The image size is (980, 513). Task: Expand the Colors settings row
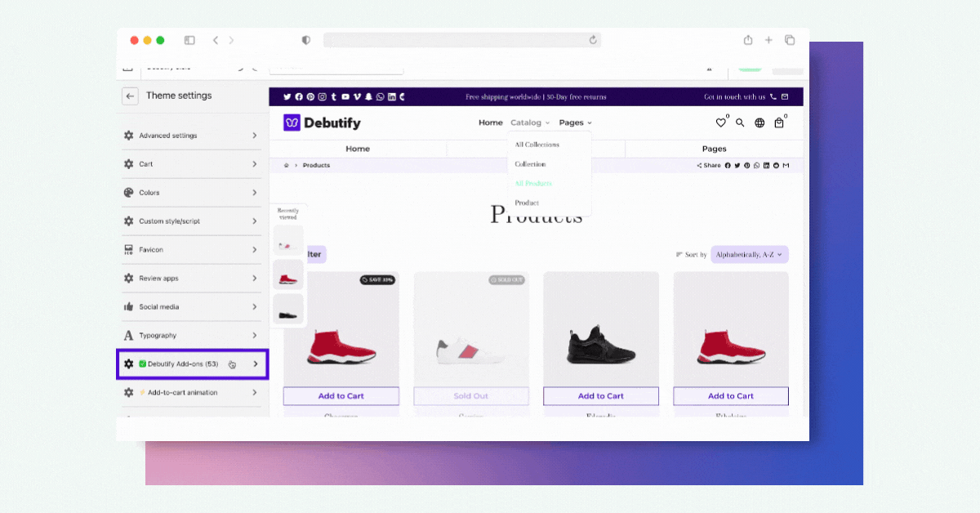[193, 193]
